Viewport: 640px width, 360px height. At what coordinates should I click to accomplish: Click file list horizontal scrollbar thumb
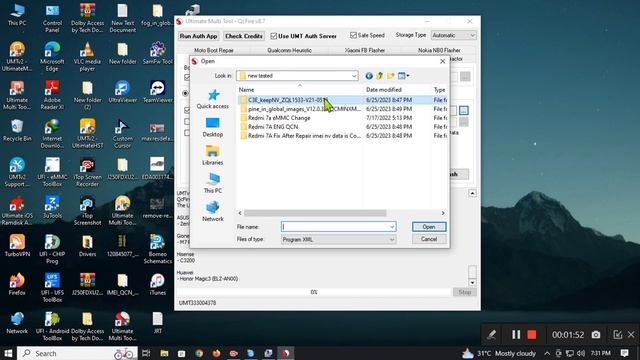tap(315, 213)
